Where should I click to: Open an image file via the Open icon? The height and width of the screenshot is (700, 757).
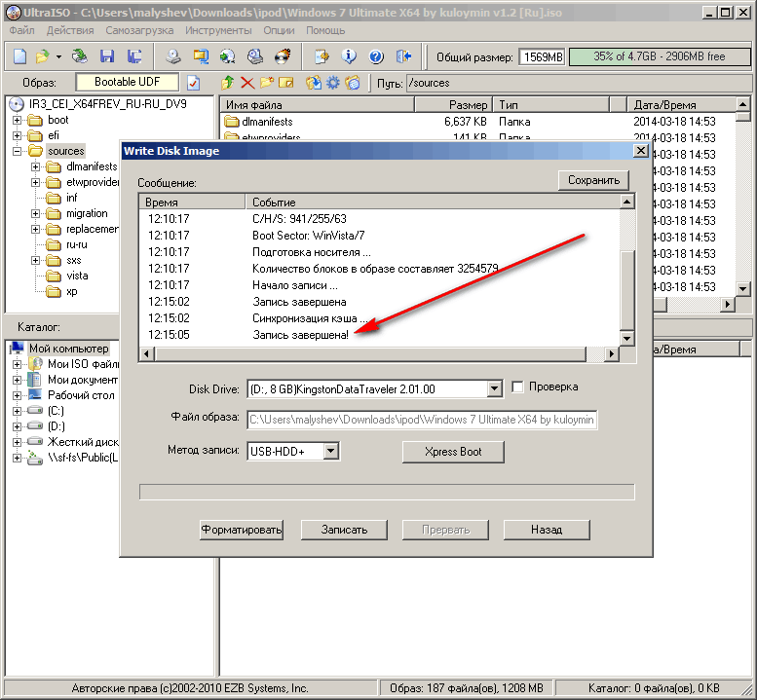coord(43,56)
